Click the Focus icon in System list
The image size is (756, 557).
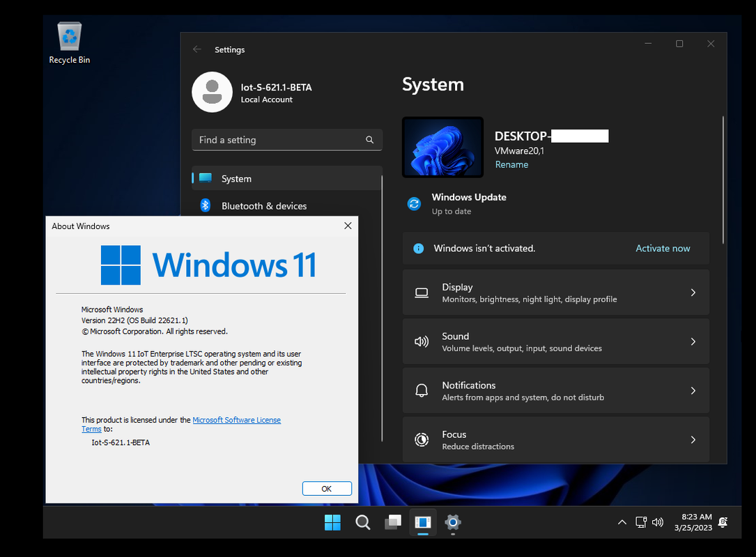(x=422, y=439)
